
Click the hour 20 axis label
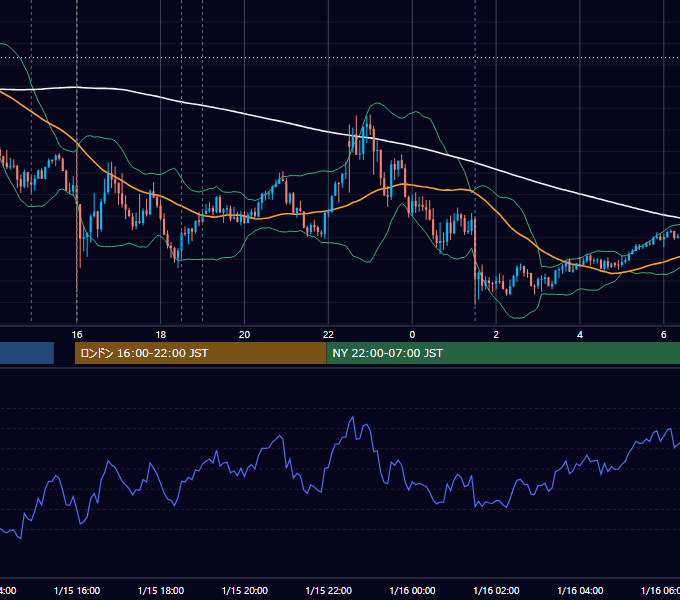click(x=245, y=335)
